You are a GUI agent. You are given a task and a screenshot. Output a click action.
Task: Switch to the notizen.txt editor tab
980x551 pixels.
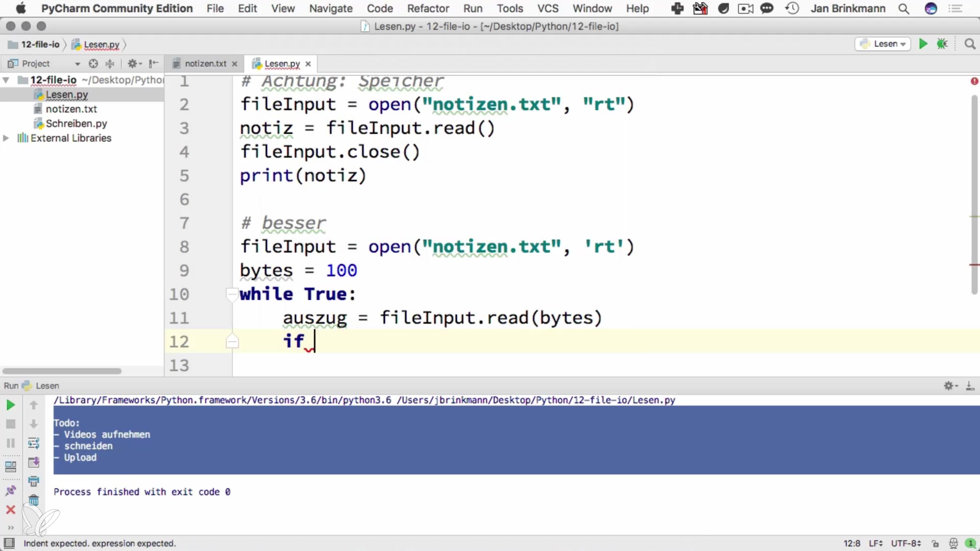[205, 63]
